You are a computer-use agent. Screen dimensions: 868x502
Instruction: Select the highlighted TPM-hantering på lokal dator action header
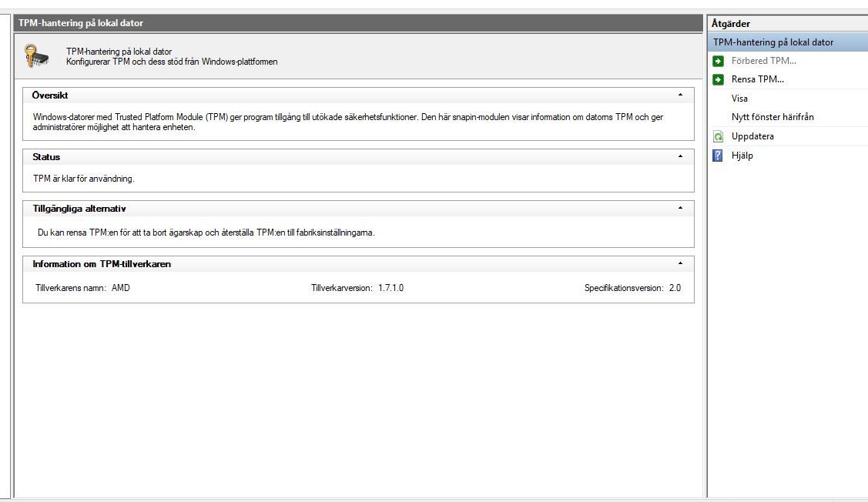(x=772, y=42)
